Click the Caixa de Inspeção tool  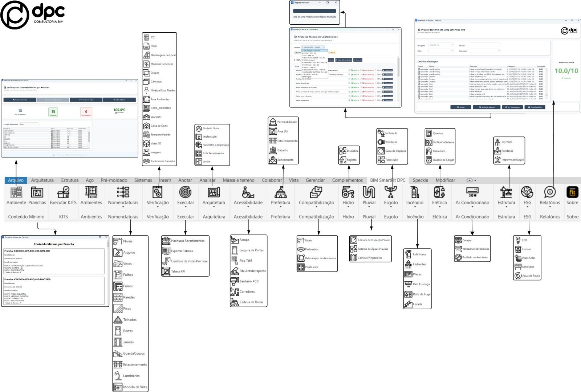point(392,151)
